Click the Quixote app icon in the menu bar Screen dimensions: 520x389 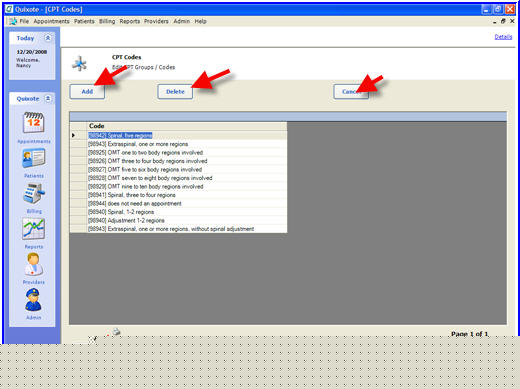13,21
